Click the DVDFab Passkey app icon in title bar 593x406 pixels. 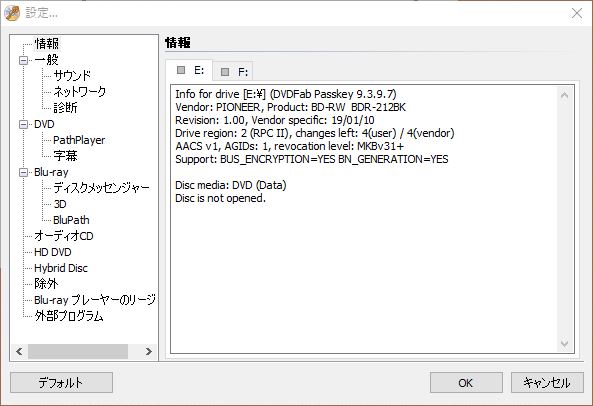click(12, 13)
